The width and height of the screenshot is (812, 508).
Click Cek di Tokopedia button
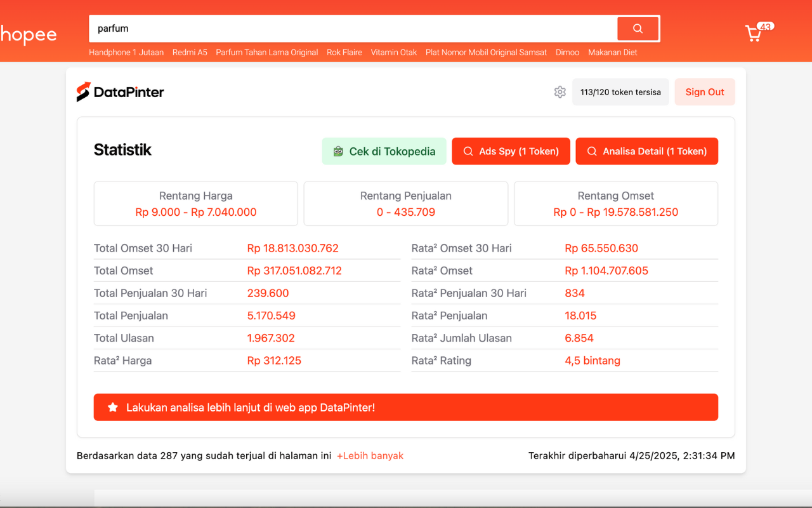click(384, 151)
